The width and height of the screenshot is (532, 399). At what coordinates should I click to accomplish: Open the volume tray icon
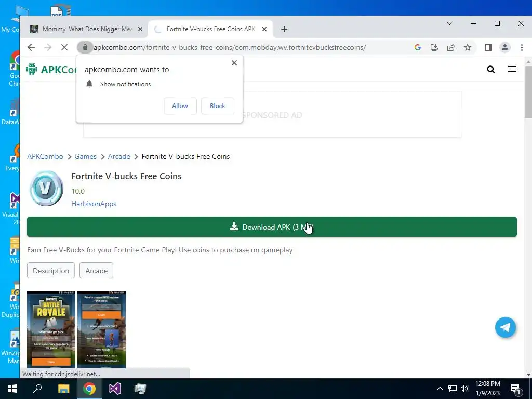[x=464, y=389]
